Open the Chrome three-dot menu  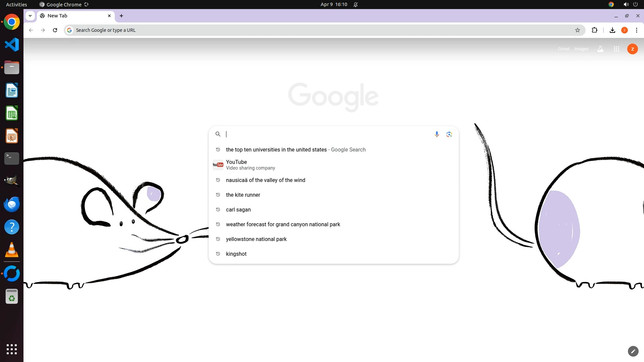click(x=636, y=30)
